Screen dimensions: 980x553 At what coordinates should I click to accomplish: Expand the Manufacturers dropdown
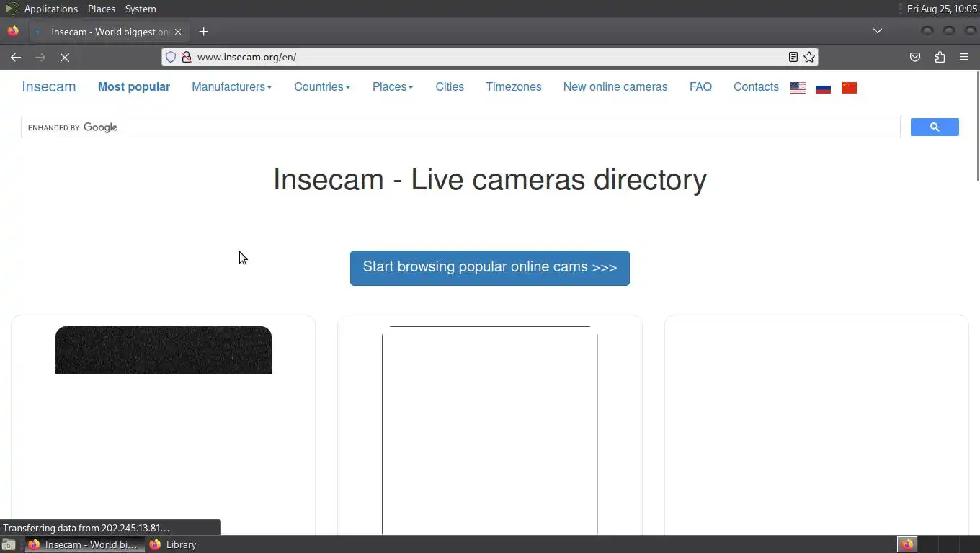pyautogui.click(x=232, y=86)
